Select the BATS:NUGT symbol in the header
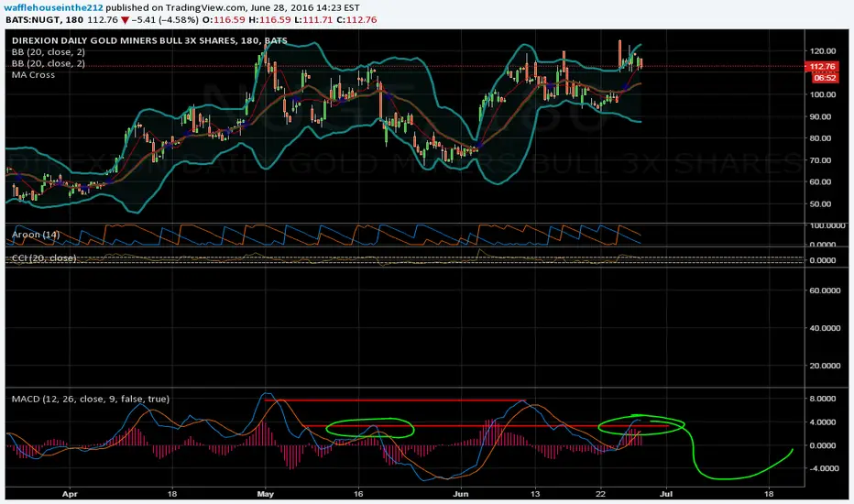854x504 pixels. tap(34, 19)
